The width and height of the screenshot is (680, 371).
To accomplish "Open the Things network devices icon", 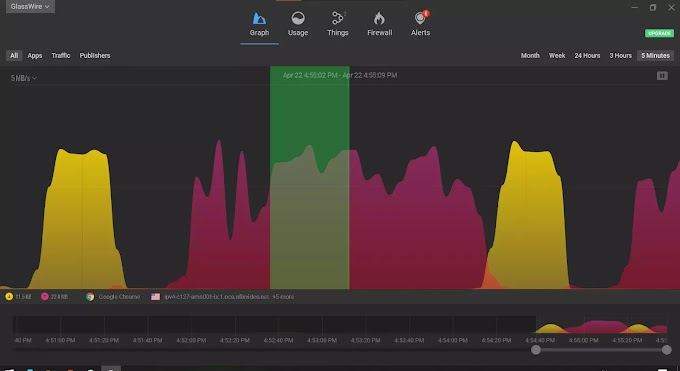I will (338, 18).
